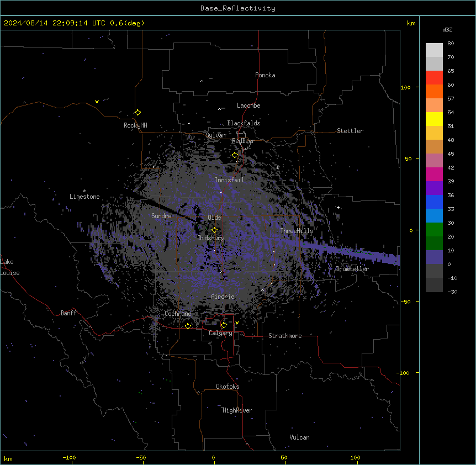Click the HighRiver city label
The height and width of the screenshot is (465, 476).
click(x=237, y=410)
